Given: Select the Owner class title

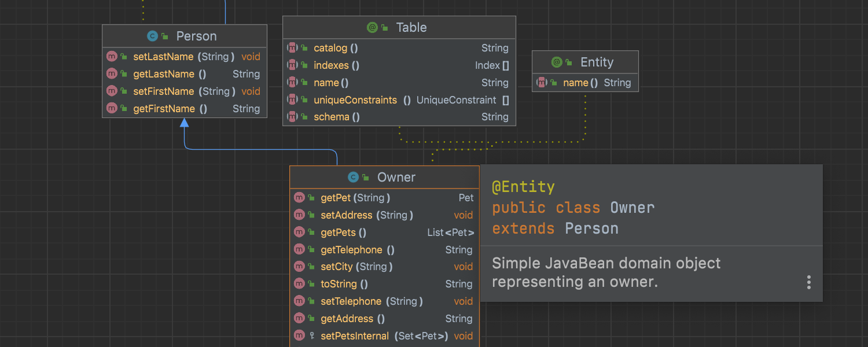Looking at the screenshot, I should coord(396,177).
